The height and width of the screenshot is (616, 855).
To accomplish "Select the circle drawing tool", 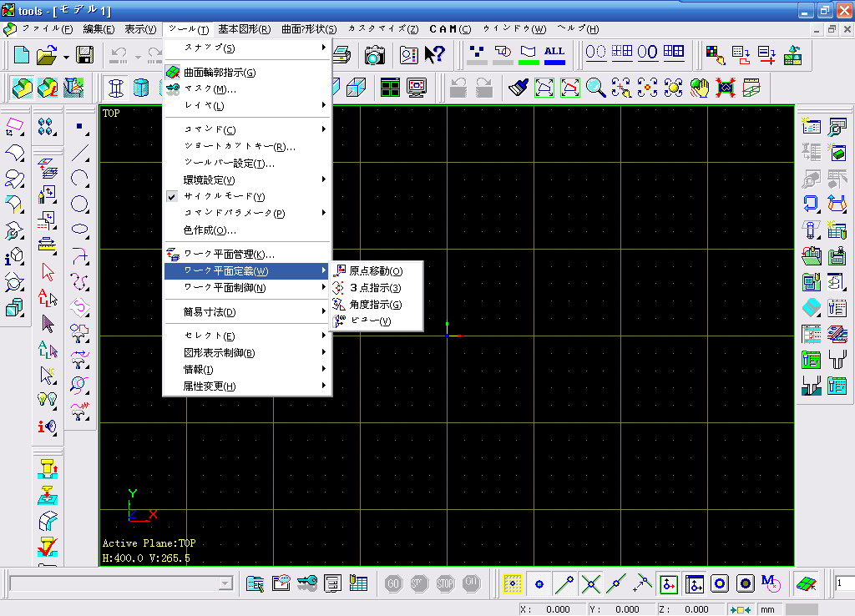I will click(x=79, y=204).
